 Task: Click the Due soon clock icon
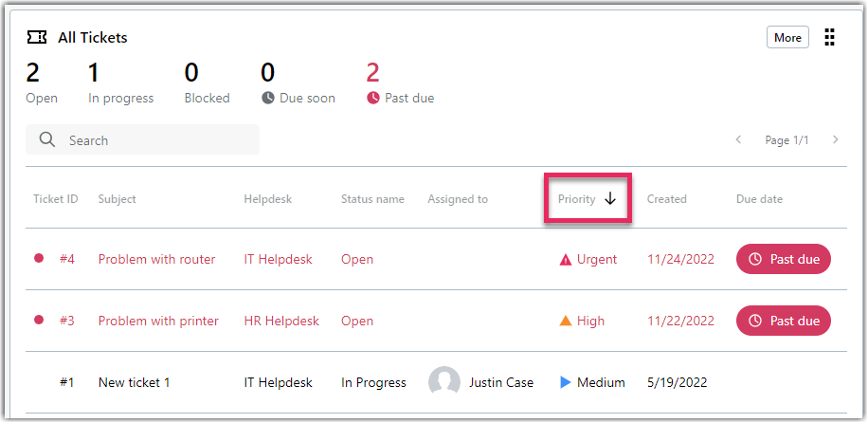point(268,98)
